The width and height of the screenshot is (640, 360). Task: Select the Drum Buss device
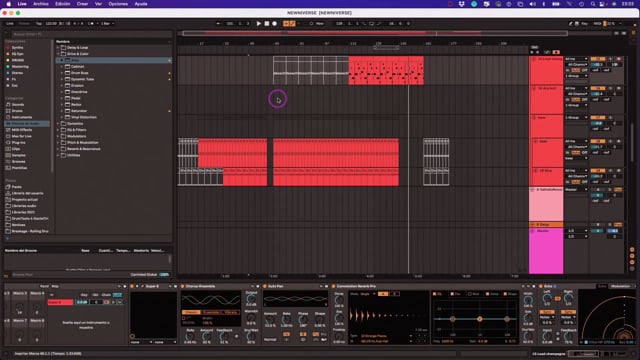coord(80,73)
